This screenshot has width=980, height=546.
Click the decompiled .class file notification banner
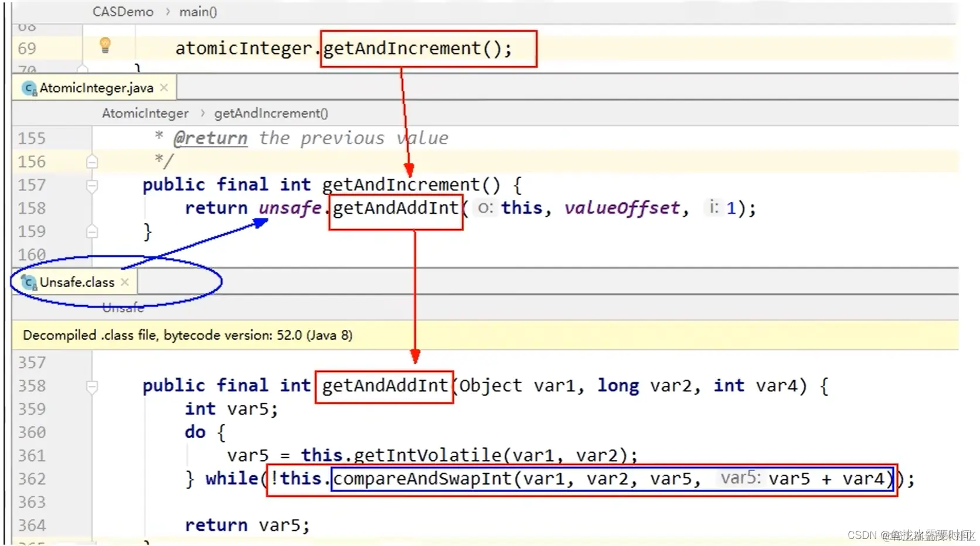(x=485, y=335)
